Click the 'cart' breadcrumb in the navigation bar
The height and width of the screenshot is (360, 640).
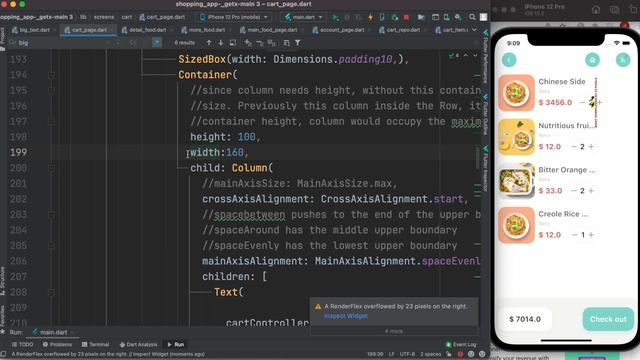[127, 17]
